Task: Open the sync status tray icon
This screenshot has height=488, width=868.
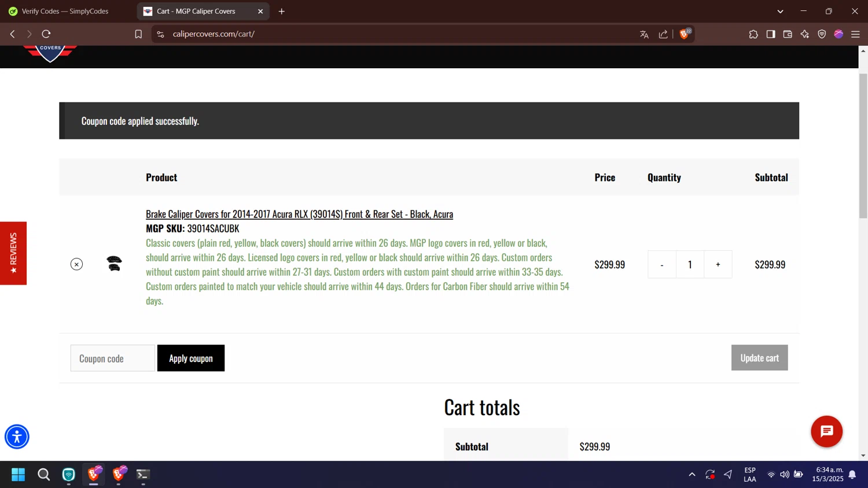Action: coord(710,475)
